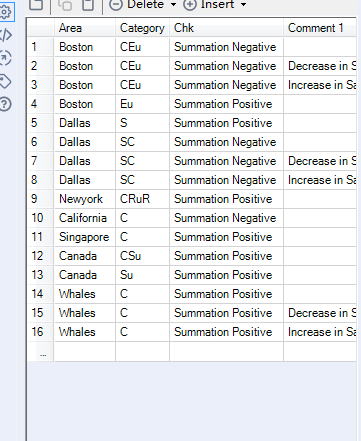The width and height of the screenshot is (361, 441).
Task: Click Area cell 'Boston' in row 1
Action: click(85, 47)
